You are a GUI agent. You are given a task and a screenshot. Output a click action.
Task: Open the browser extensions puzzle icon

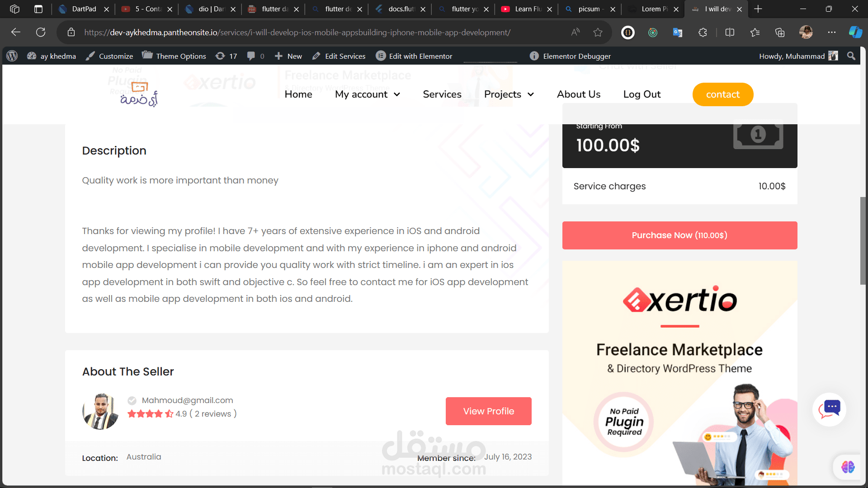tap(703, 32)
